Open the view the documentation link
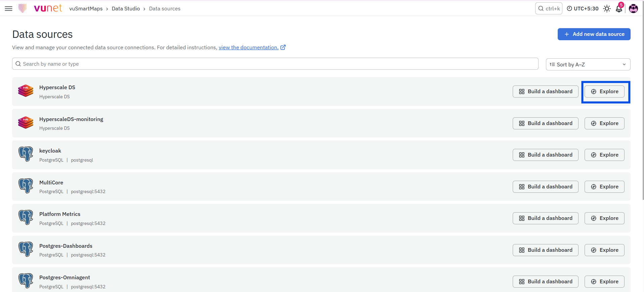This screenshot has width=644, height=292. (248, 48)
